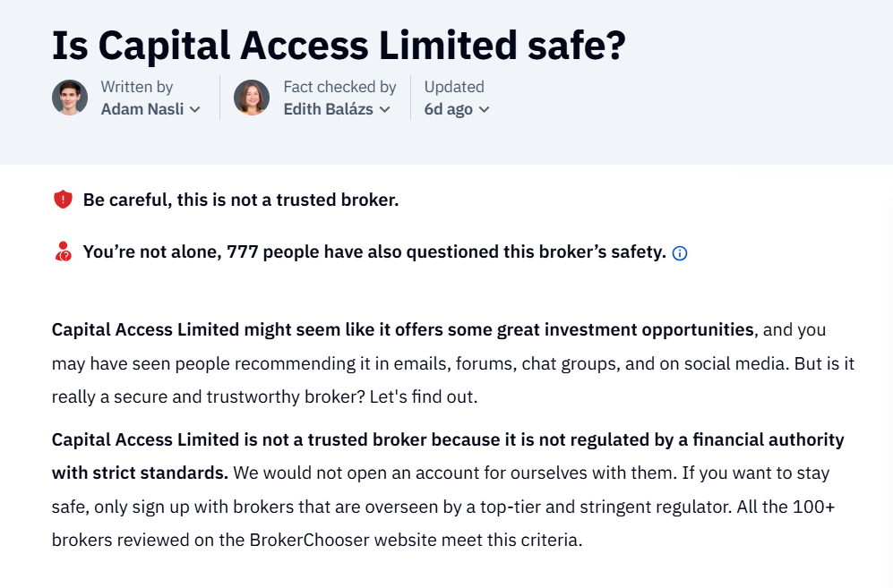Click the fact checker name Edith Balázs
The height and width of the screenshot is (588, 893).
tap(328, 109)
